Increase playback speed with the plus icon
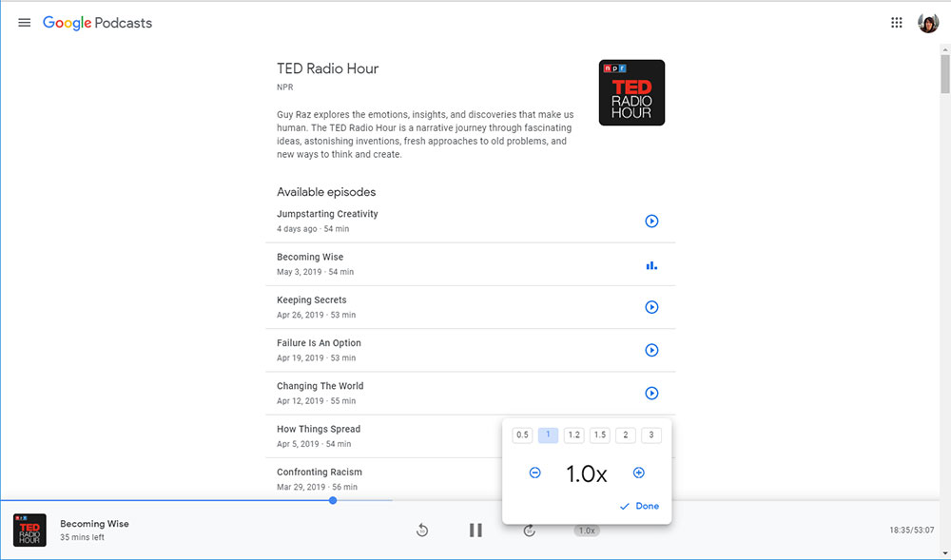Screen dimensions: 951x560 (639, 473)
